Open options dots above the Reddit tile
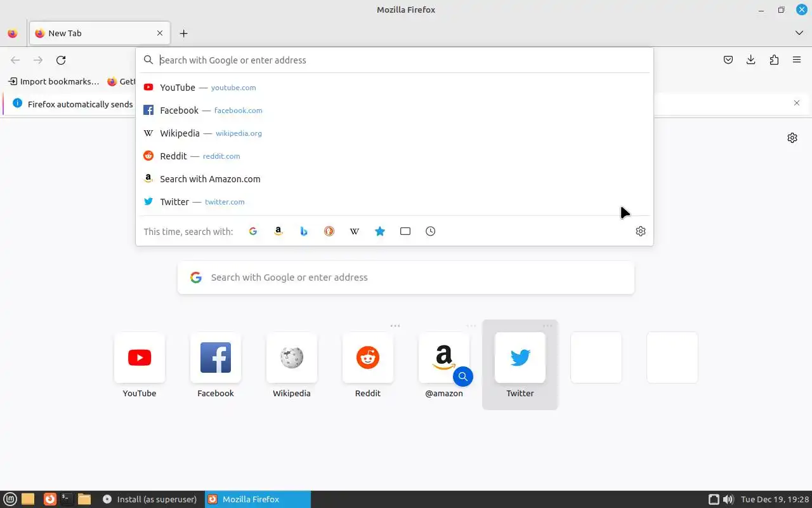The width and height of the screenshot is (812, 508). [x=395, y=326]
